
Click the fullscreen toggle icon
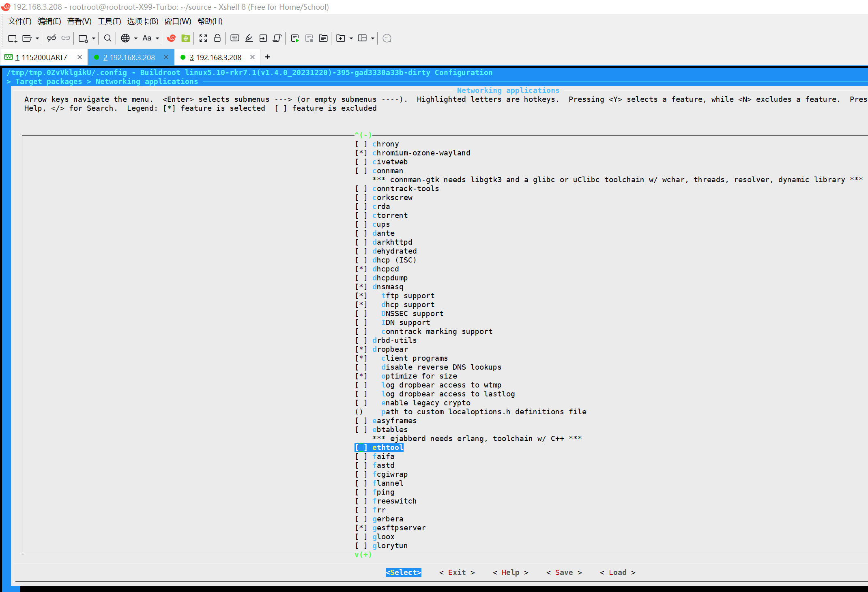(203, 38)
